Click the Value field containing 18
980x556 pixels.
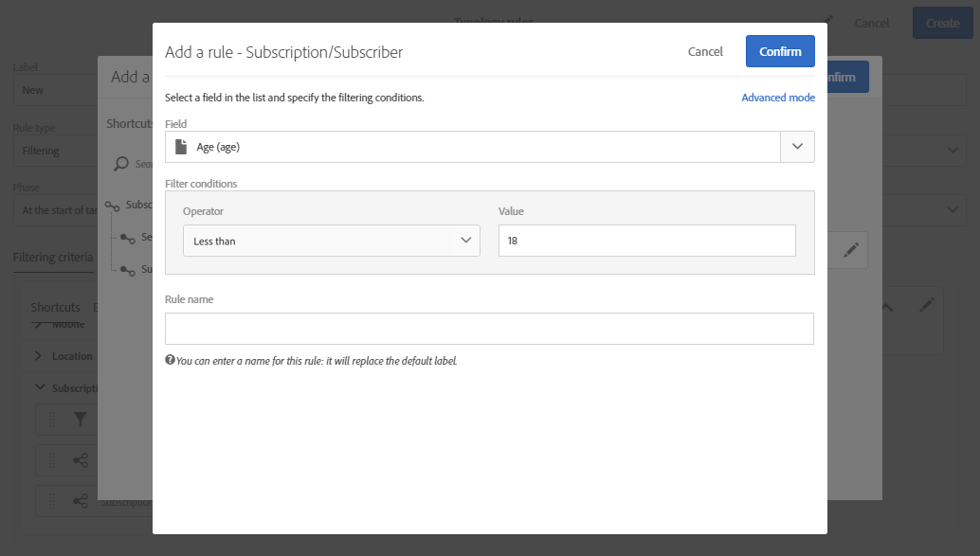[x=646, y=241]
